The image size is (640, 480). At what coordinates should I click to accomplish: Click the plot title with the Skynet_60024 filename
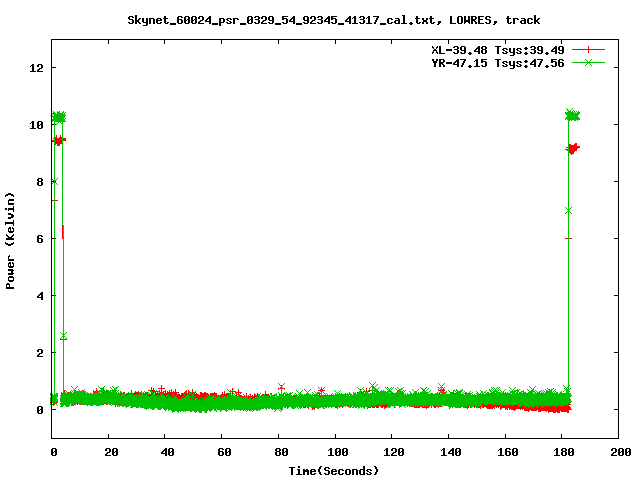pyautogui.click(x=333, y=20)
